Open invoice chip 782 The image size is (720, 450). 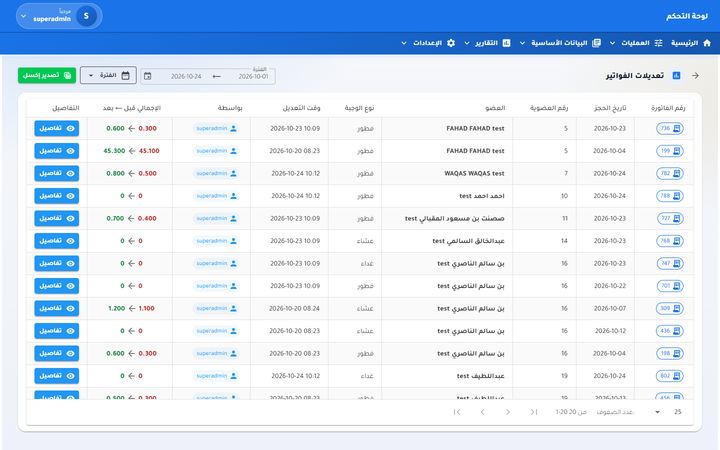click(669, 173)
